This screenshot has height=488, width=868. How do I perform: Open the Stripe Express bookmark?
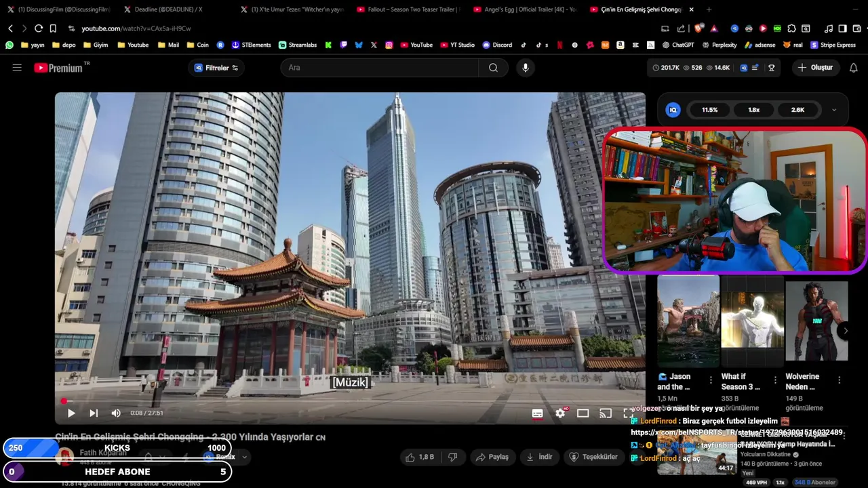832,45
